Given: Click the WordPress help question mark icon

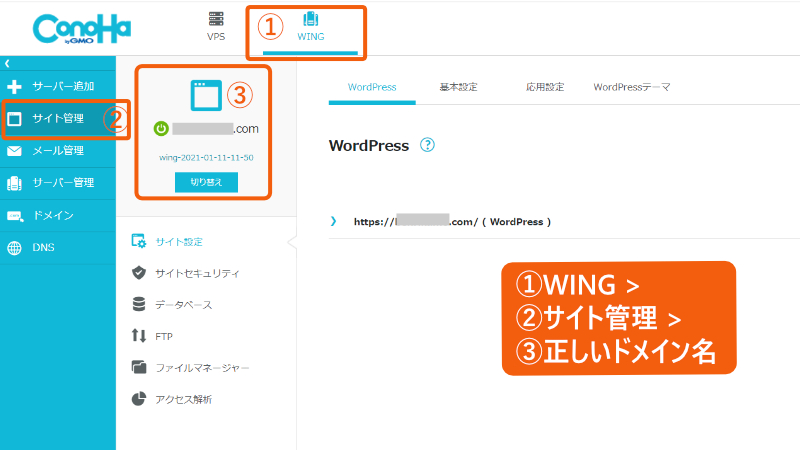Looking at the screenshot, I should (427, 145).
